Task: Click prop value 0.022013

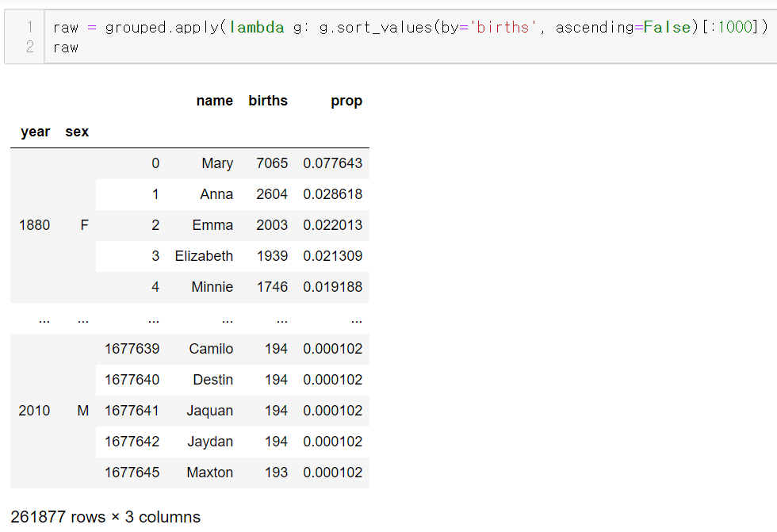Action: pyautogui.click(x=332, y=225)
